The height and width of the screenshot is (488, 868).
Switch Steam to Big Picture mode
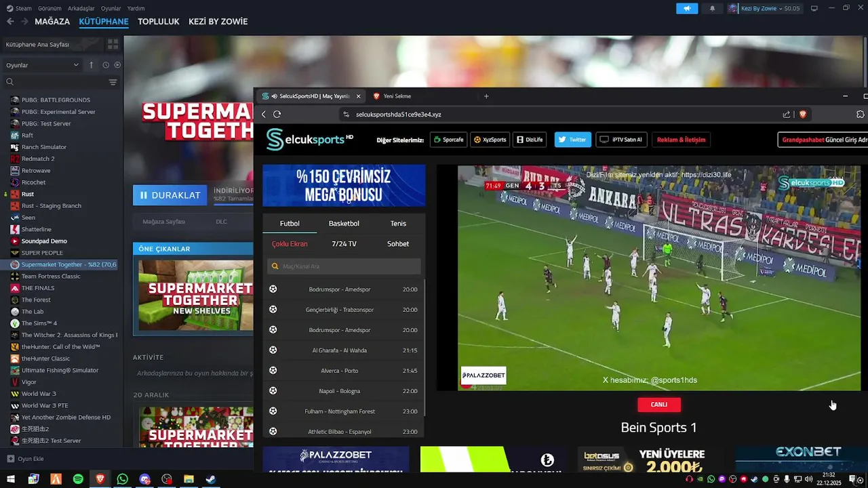tap(814, 8)
